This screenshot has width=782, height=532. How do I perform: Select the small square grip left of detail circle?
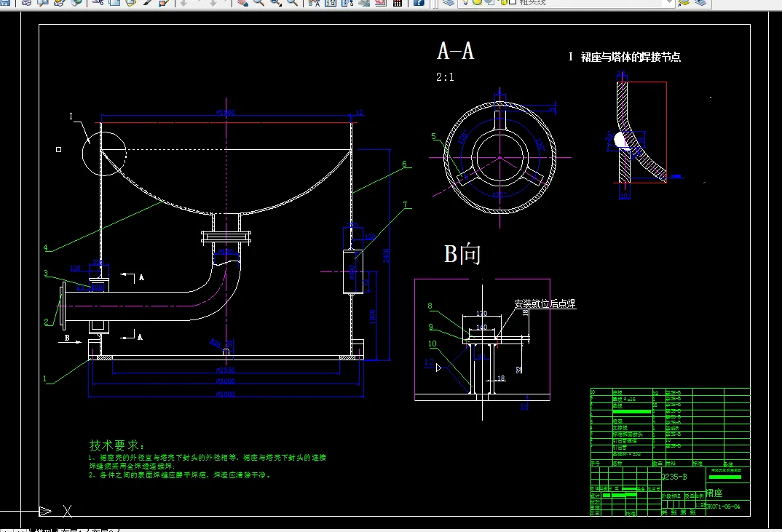59,150
